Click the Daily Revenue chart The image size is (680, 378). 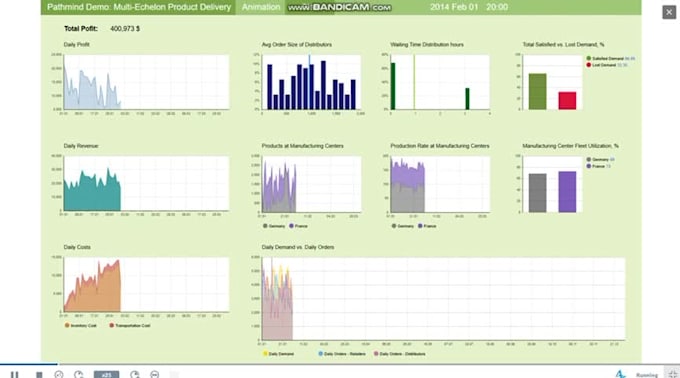point(146,183)
